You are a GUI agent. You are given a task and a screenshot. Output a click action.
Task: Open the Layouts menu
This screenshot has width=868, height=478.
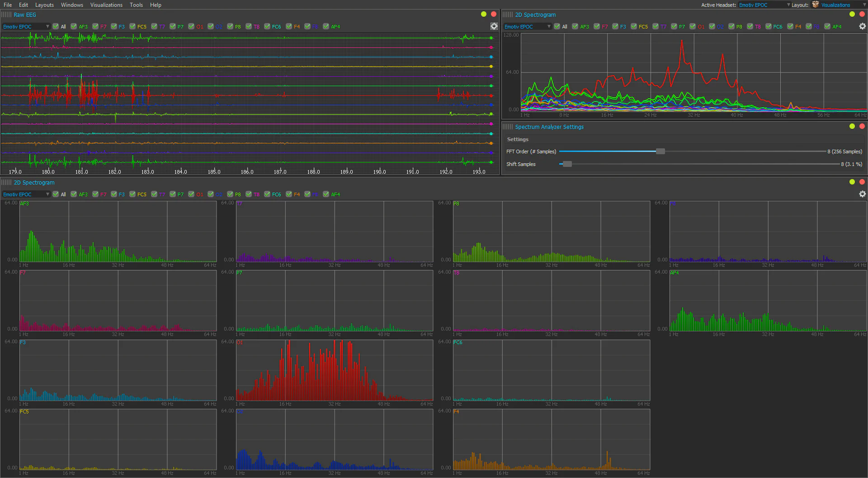(x=44, y=5)
